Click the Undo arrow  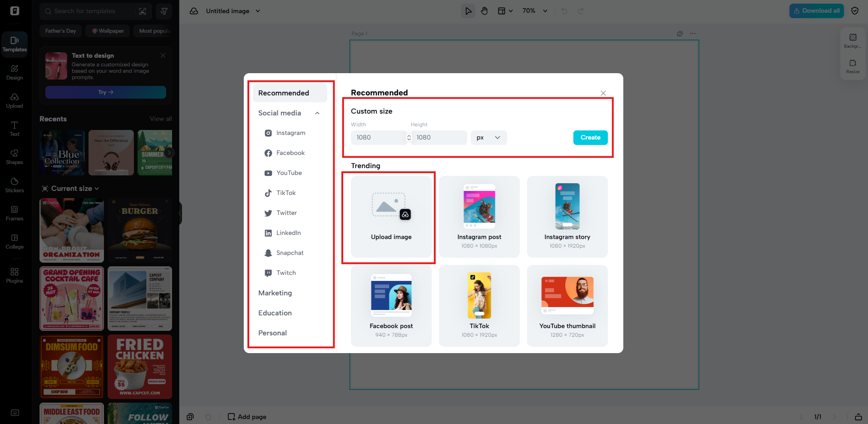564,11
